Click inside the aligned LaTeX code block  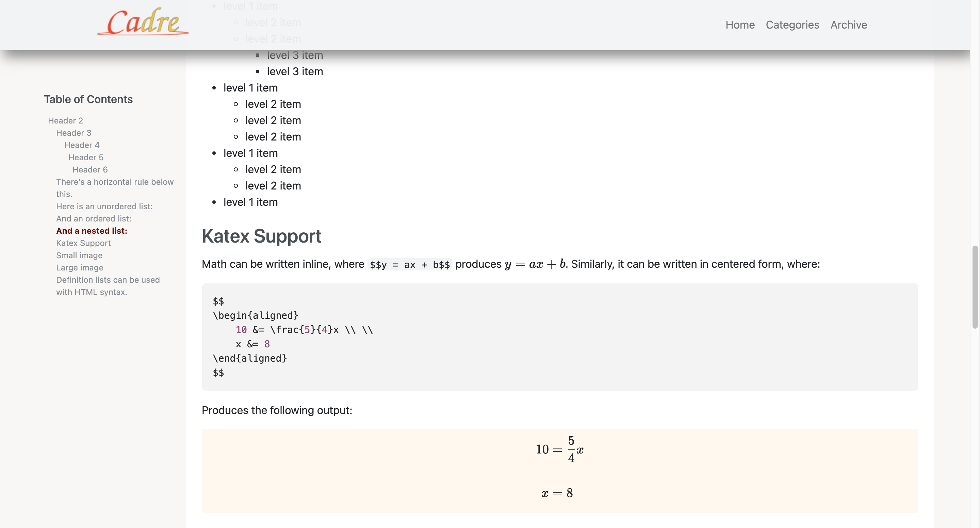point(560,337)
